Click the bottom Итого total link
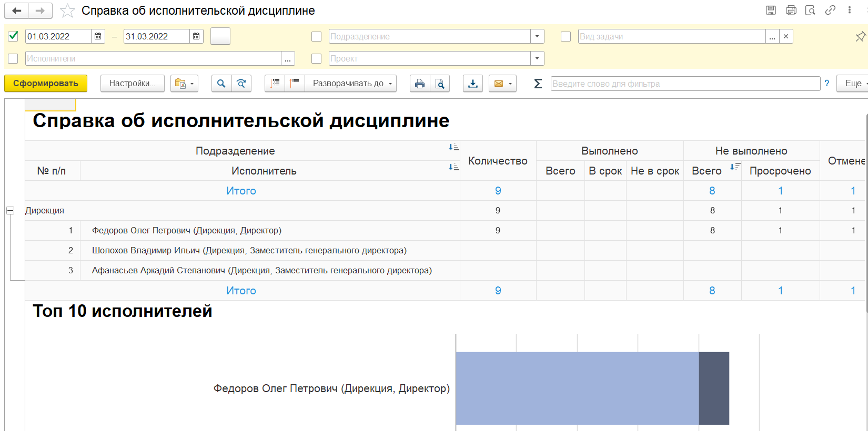 241,291
